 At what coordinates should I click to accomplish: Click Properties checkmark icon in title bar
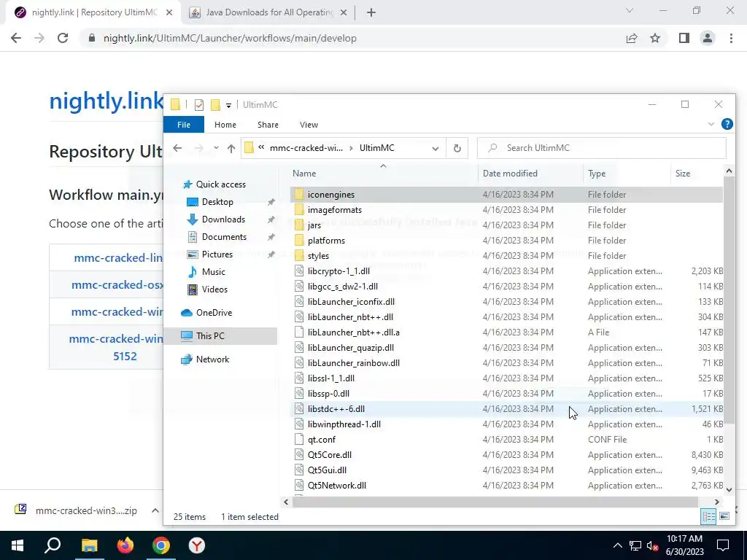coord(199,105)
